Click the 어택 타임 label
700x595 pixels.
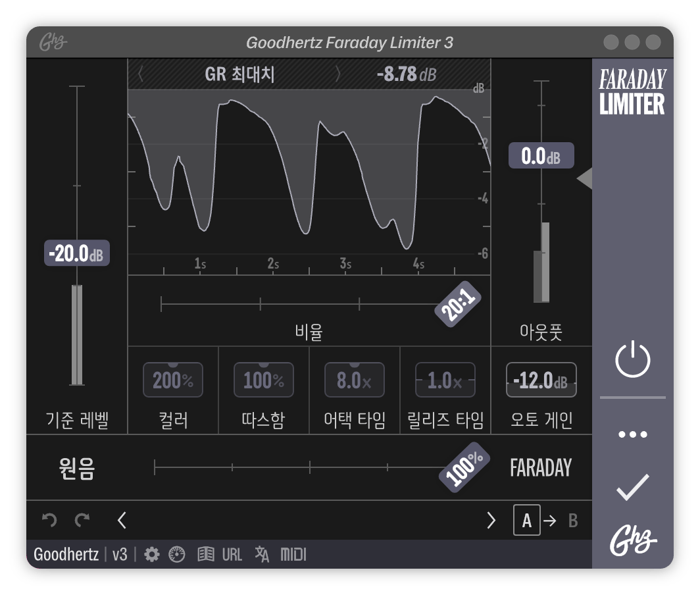point(355,420)
